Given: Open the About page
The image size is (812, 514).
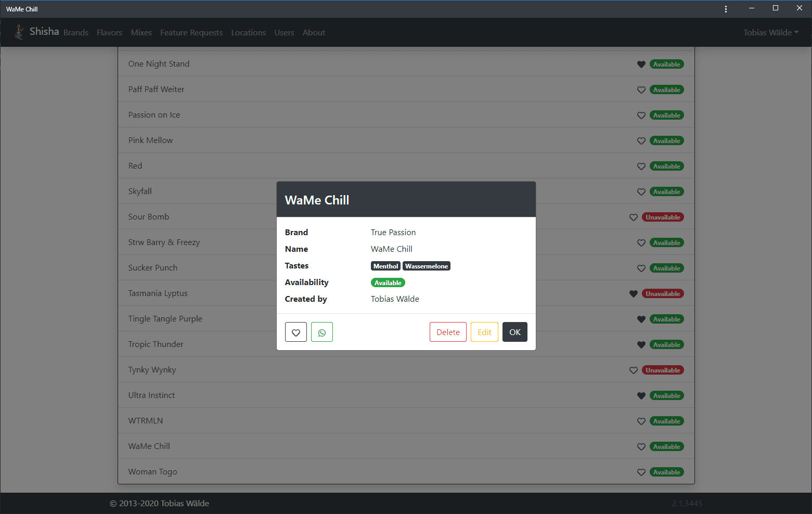Looking at the screenshot, I should 314,32.
